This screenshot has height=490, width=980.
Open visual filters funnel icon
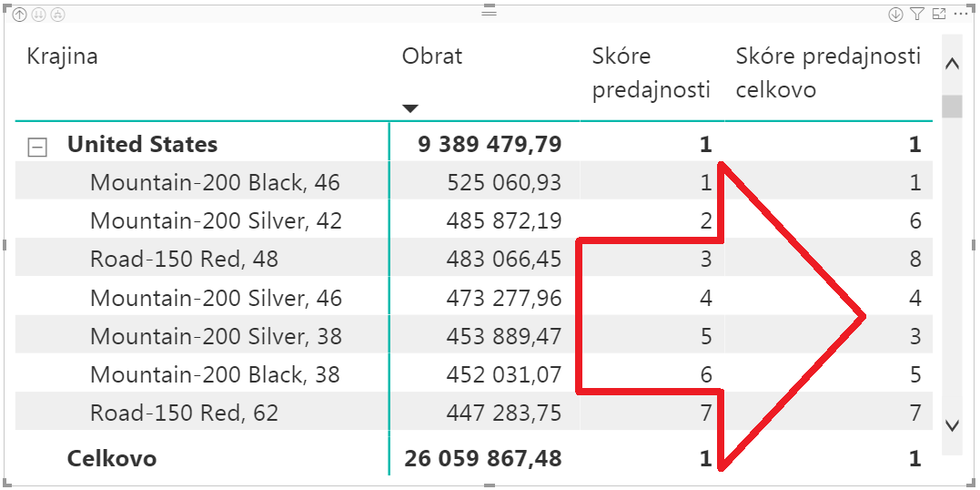pyautogui.click(x=917, y=15)
